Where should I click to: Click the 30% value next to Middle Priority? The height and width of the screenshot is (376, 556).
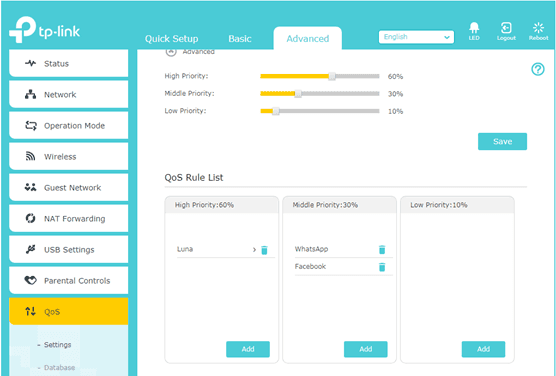click(x=395, y=94)
